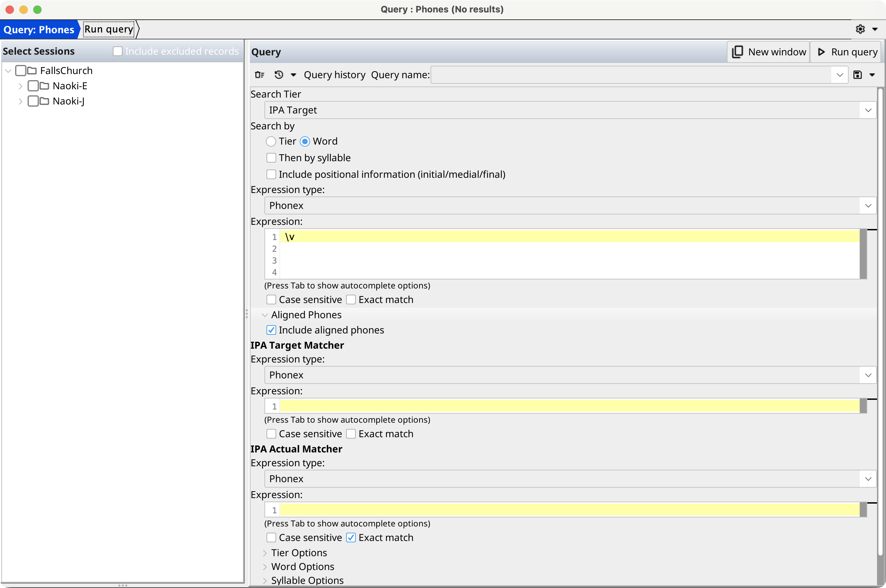
Task: Expand the Naoki-E tree node
Action: pos(20,86)
